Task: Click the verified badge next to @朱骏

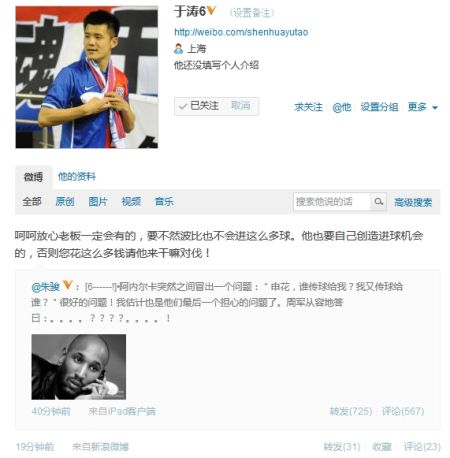Action: (x=68, y=285)
